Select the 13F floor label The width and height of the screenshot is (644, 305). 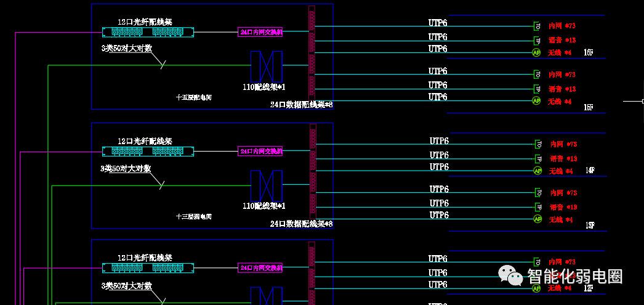[x=590, y=226]
